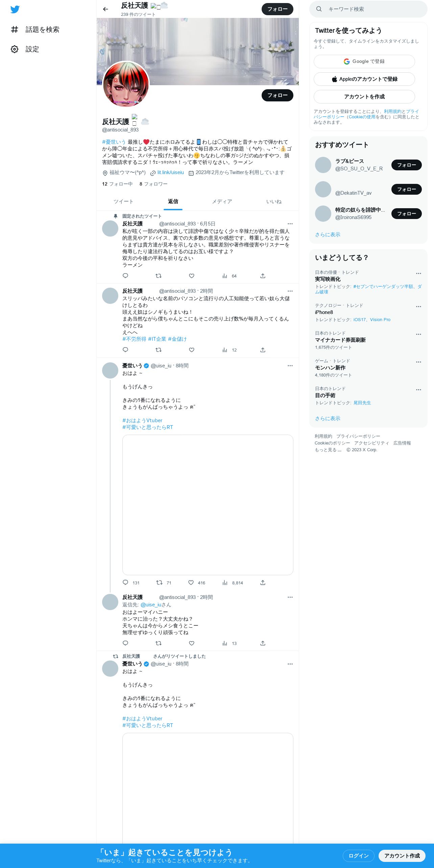Image resolution: width=434 pixels, height=868 pixels.
Task: Click the ログイン button in bottom banner
Action: (x=358, y=855)
